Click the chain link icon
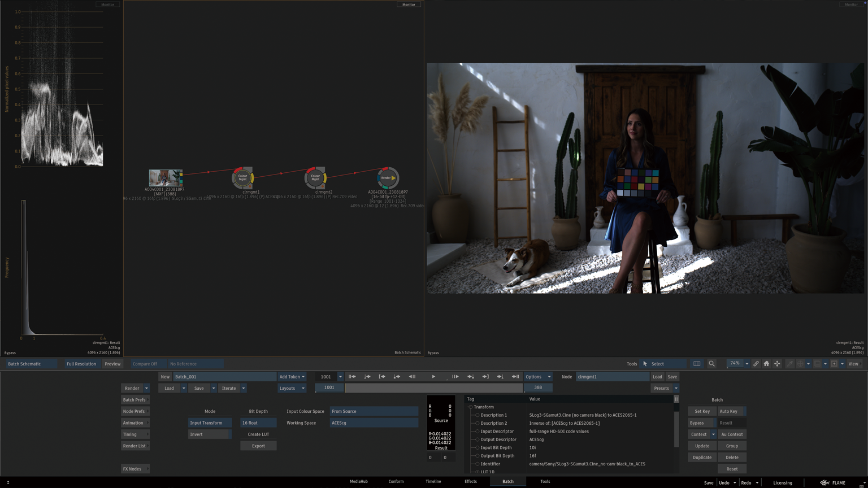This screenshot has height=488, width=868. (756, 364)
